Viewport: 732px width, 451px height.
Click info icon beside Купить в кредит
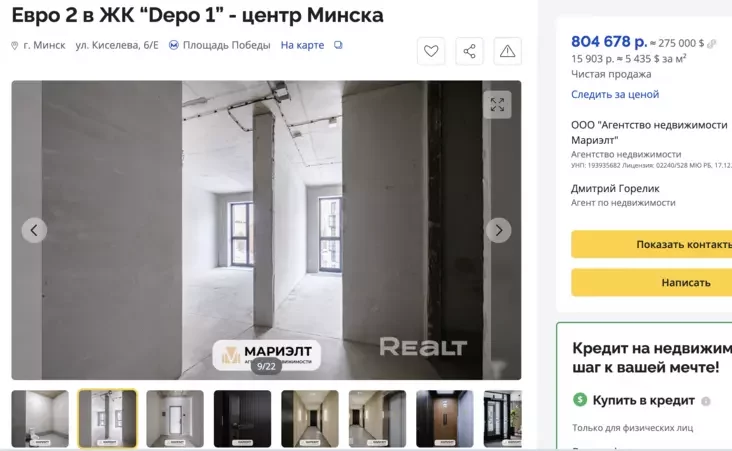706,401
